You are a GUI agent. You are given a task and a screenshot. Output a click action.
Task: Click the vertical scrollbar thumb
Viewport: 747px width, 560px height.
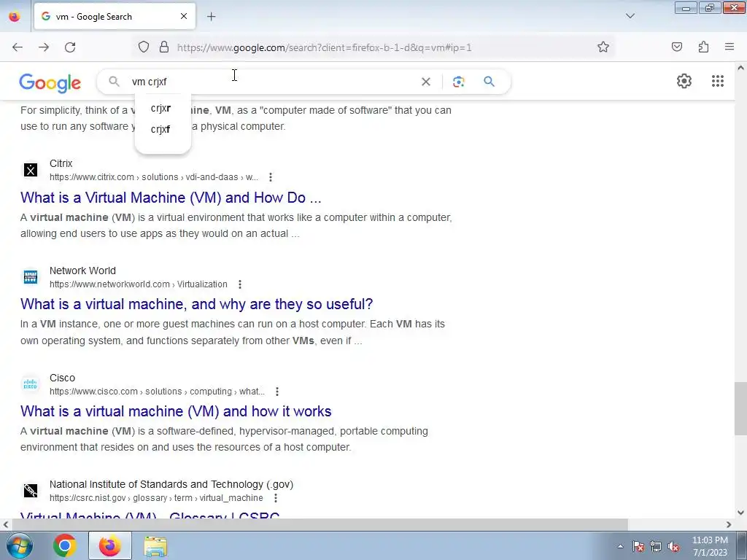tap(740, 408)
